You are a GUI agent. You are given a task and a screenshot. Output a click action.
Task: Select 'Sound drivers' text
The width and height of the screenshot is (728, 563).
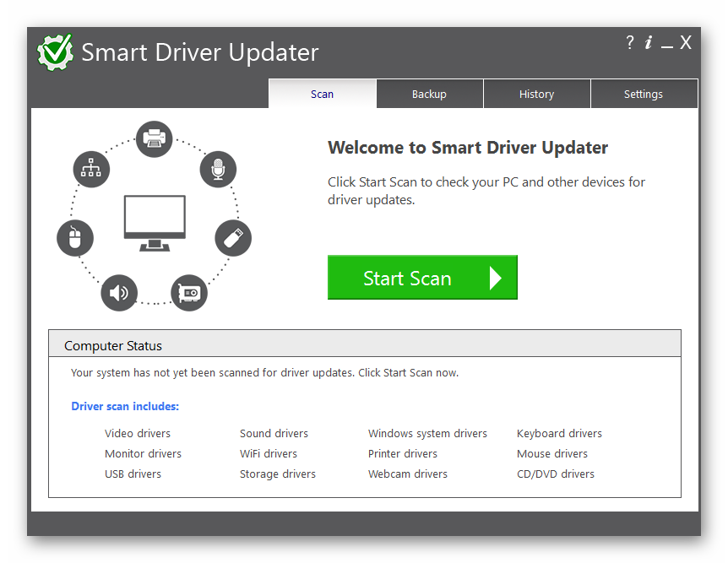click(x=274, y=434)
